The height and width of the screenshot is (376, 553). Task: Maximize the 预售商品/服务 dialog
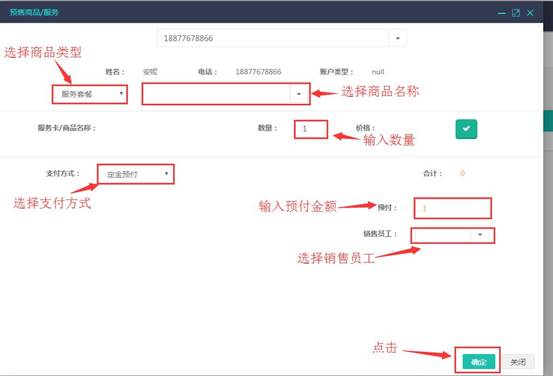click(x=516, y=13)
